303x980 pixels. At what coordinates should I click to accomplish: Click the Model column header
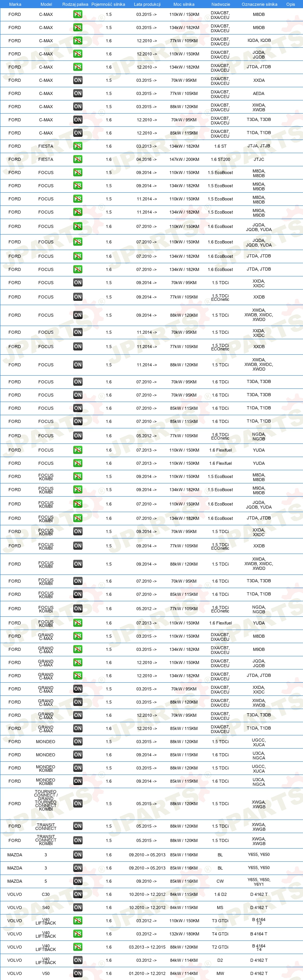[x=46, y=4]
